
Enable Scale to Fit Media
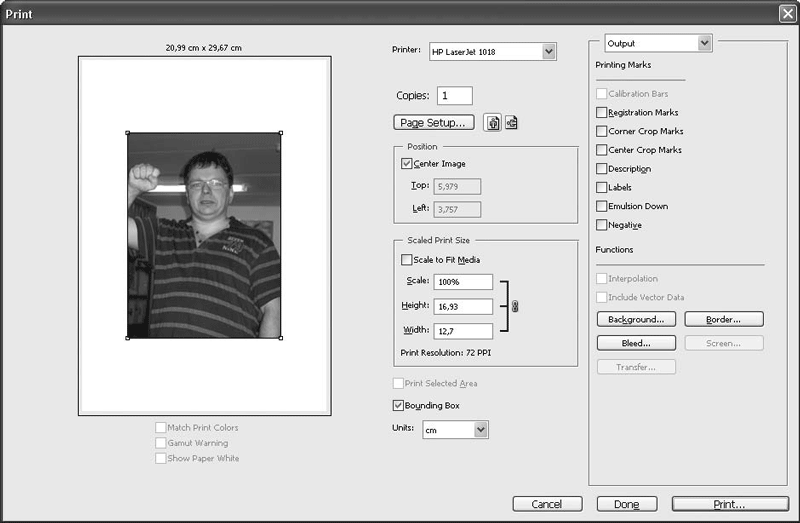[x=406, y=260]
